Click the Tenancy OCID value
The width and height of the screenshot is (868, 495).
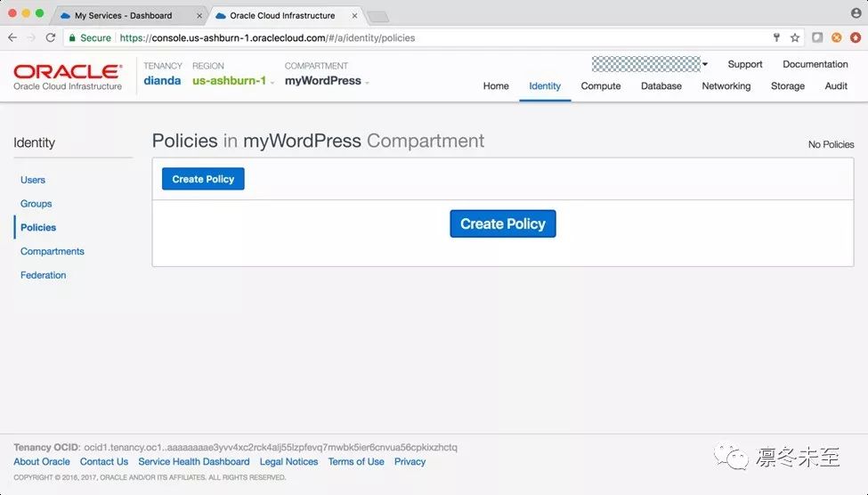pyautogui.click(x=271, y=448)
